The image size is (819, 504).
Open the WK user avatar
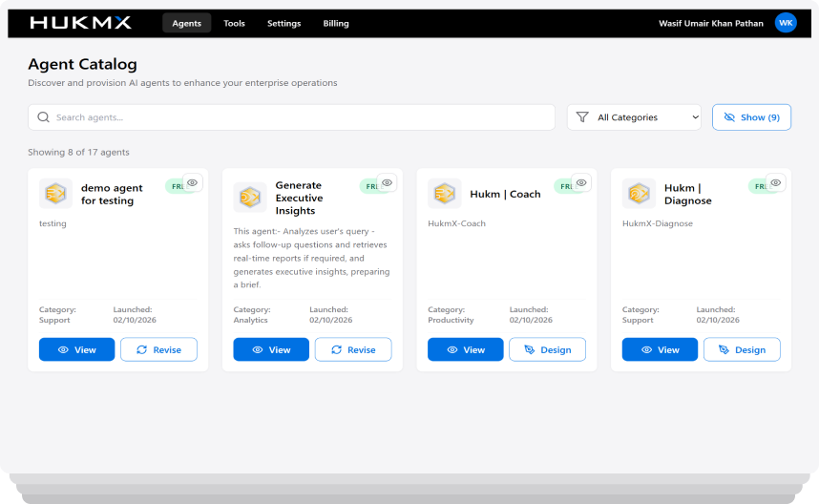[785, 23]
